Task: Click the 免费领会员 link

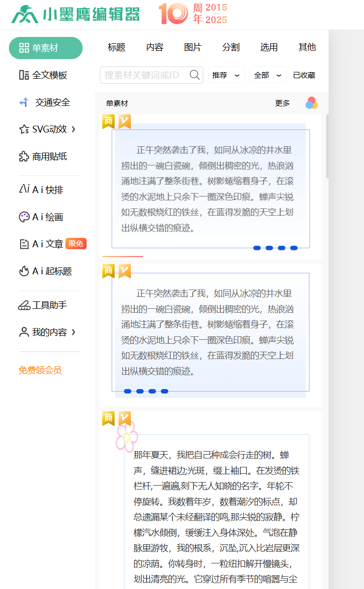Action: click(40, 370)
